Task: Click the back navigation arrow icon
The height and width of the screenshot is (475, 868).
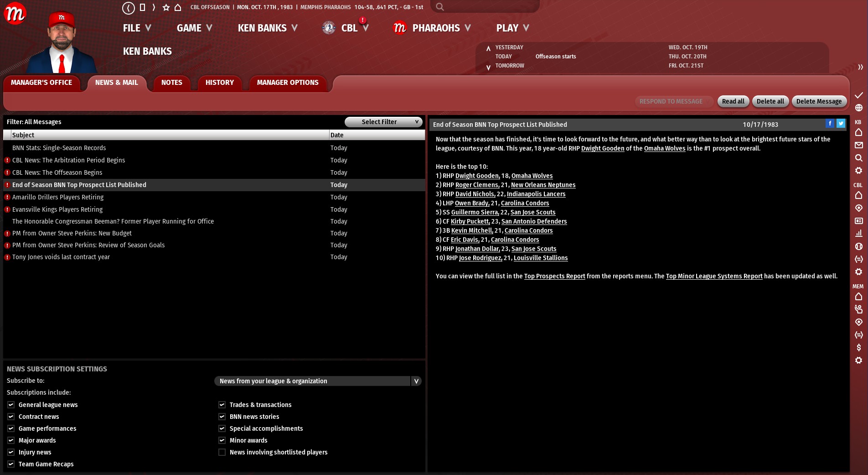Action: (129, 7)
